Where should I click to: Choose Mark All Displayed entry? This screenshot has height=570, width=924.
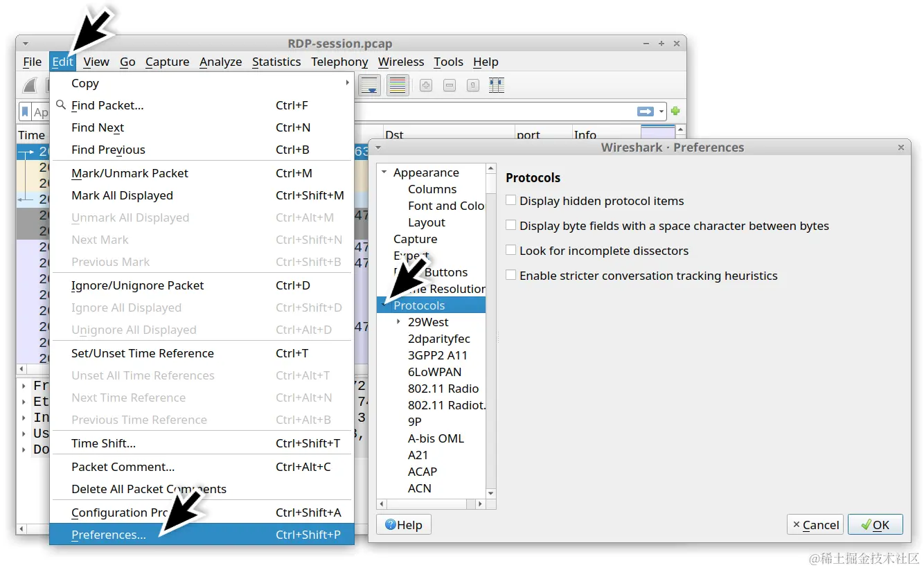(x=202, y=195)
